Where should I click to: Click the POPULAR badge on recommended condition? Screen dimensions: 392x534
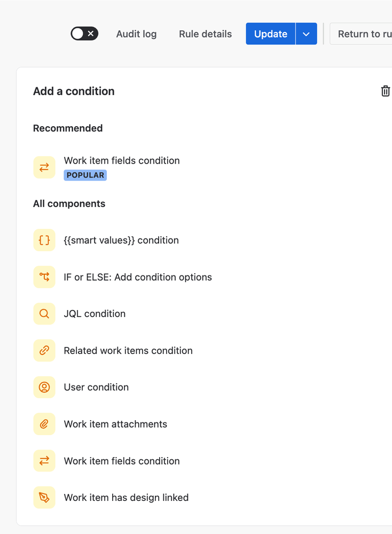(85, 175)
